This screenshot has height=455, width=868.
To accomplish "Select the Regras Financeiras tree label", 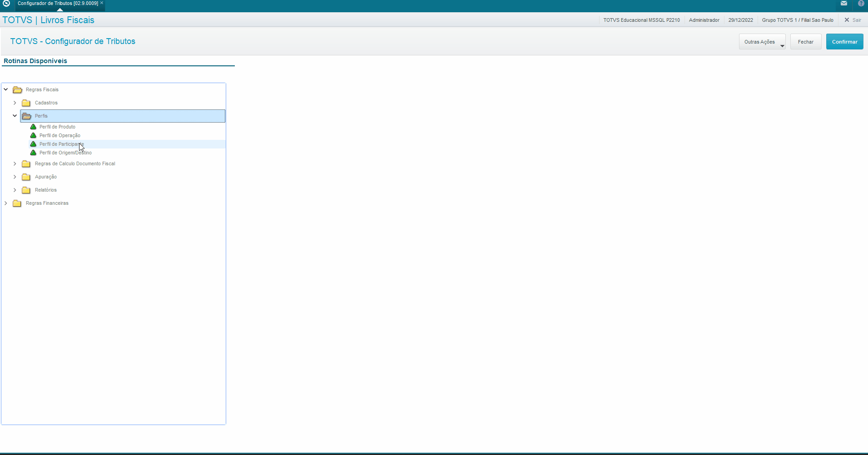I will pos(47,203).
